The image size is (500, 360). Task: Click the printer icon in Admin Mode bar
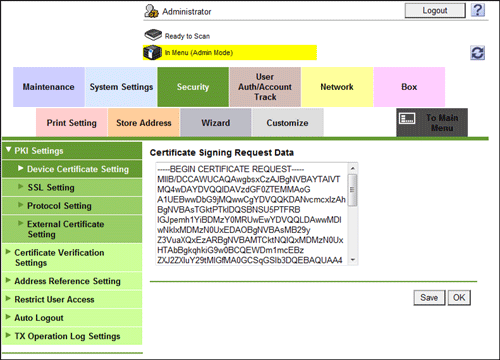click(152, 53)
